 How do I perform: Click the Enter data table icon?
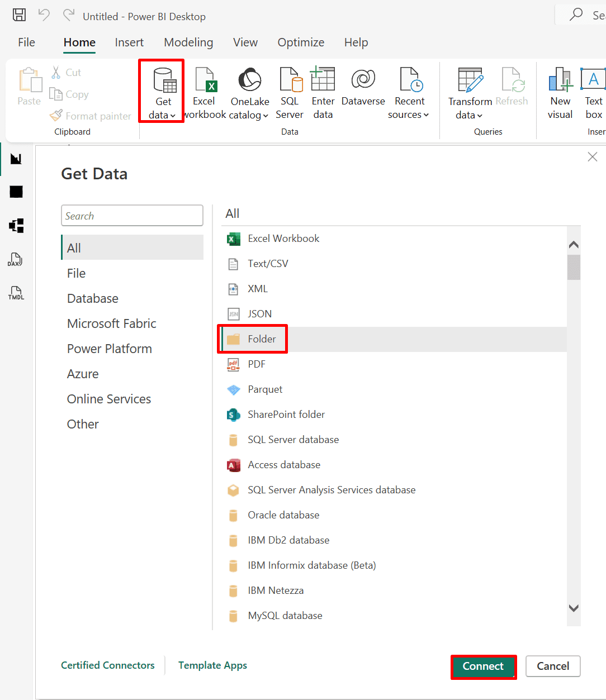323,80
